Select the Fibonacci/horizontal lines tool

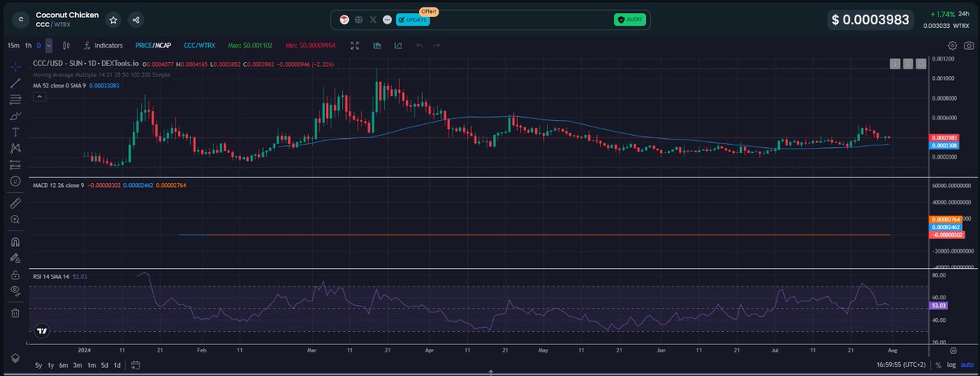16,98
